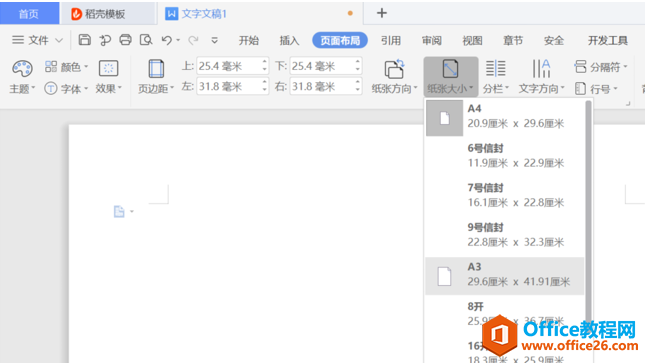The height and width of the screenshot is (363, 645).
Task: Increase the right margin 右 stepper
Action: coord(357,83)
